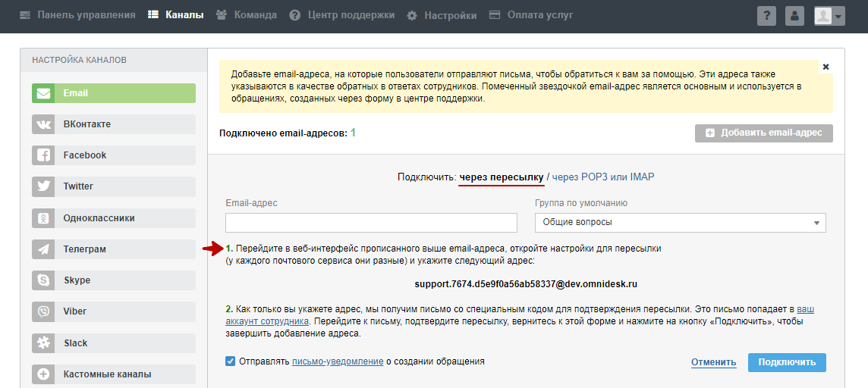Screen dimensions: 868x388
Task: Open the user avatar dropdown menu
Action: [x=829, y=15]
